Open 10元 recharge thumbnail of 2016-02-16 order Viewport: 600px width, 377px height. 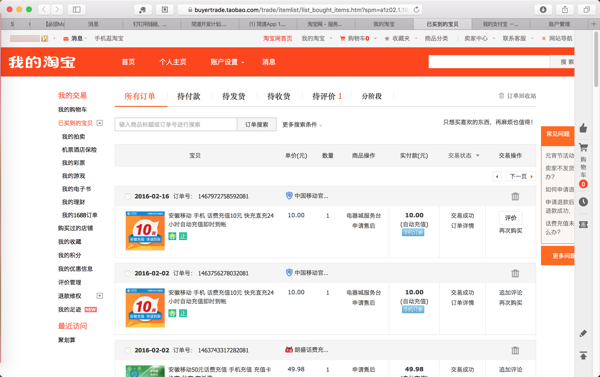tap(145, 230)
